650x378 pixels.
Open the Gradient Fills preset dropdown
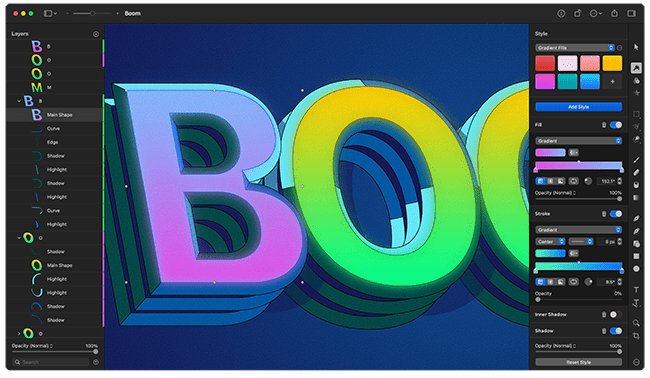(x=575, y=48)
